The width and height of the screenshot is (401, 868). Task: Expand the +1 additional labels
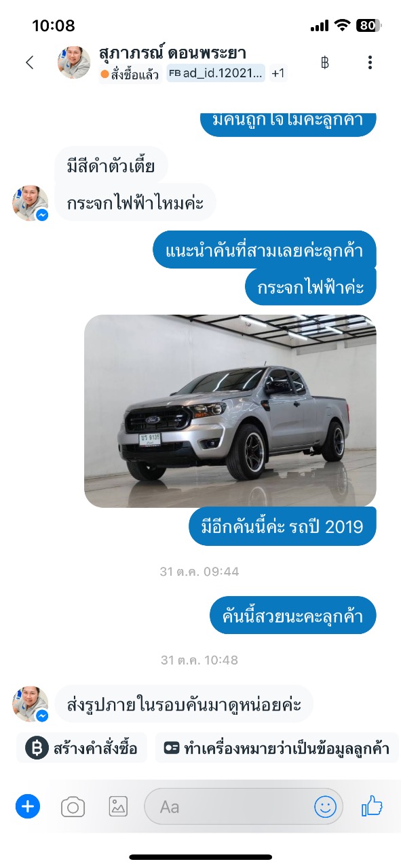click(x=278, y=74)
